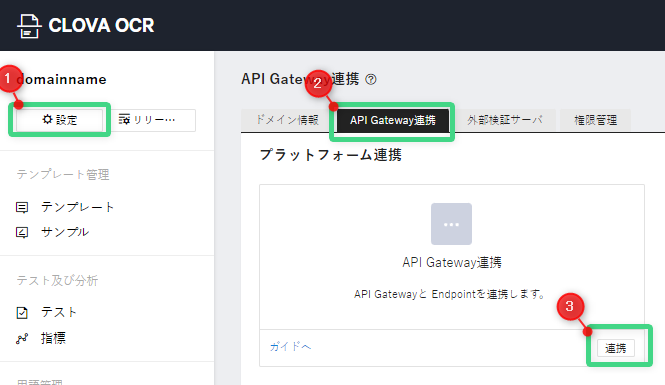This screenshot has width=665, height=385.
Task: Open サンプル in the sidebar
Action: [x=65, y=232]
